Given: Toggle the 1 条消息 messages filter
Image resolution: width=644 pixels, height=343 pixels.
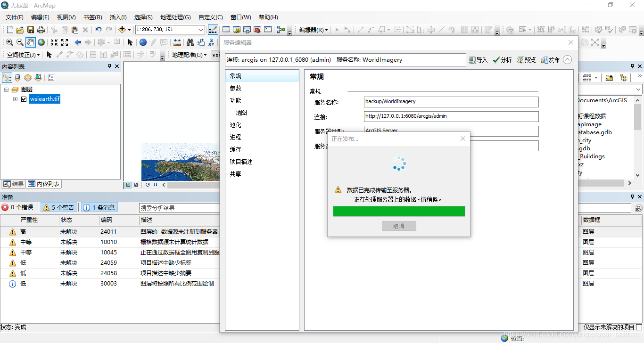Looking at the screenshot, I should [x=99, y=207].
